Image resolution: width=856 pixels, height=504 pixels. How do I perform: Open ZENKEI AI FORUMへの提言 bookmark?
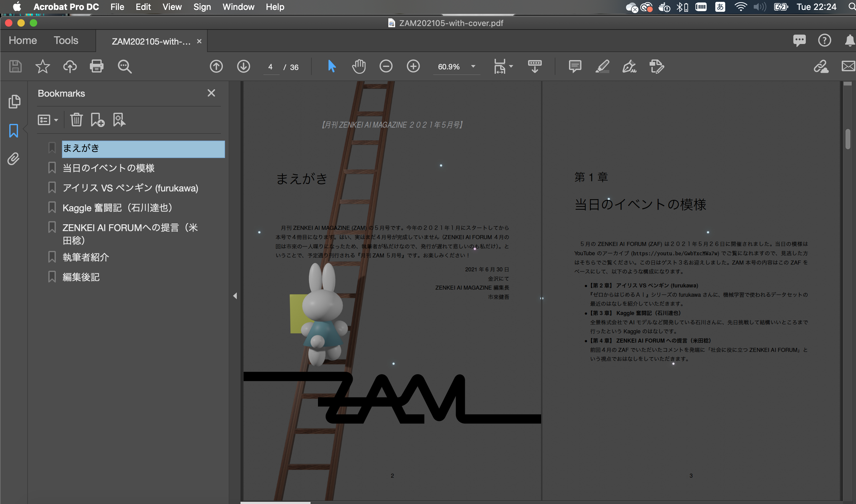coord(130,234)
